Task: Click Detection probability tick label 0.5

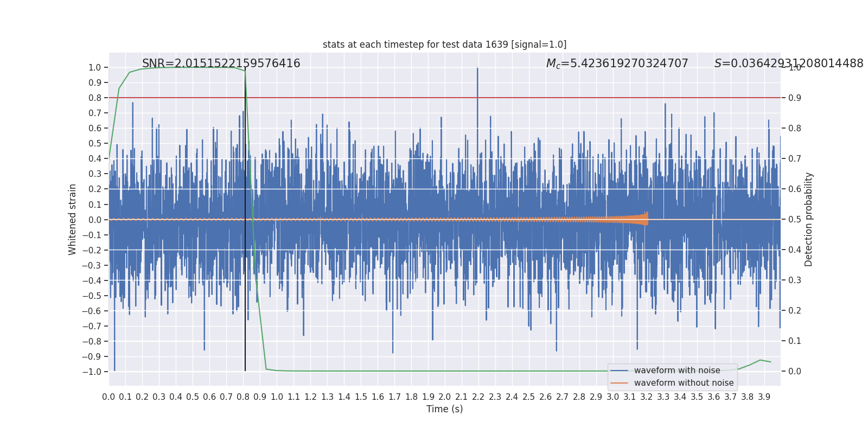Action: pos(795,220)
